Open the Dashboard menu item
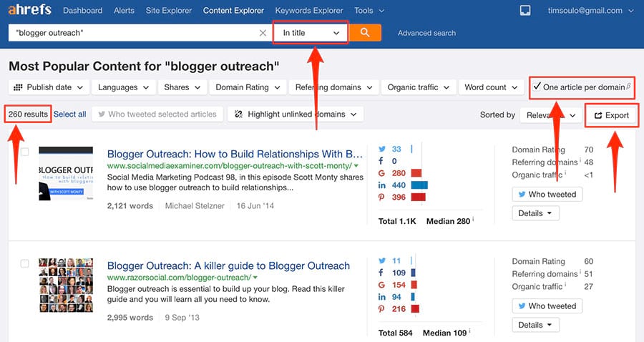Viewport: 644px width, 342px height. pyautogui.click(x=82, y=11)
